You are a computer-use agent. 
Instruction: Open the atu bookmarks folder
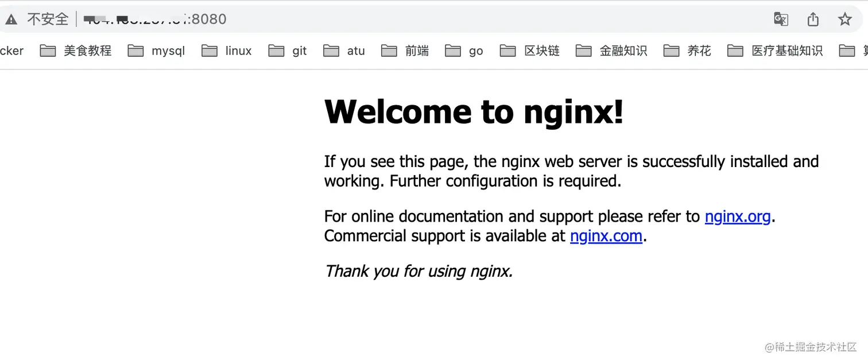[344, 51]
